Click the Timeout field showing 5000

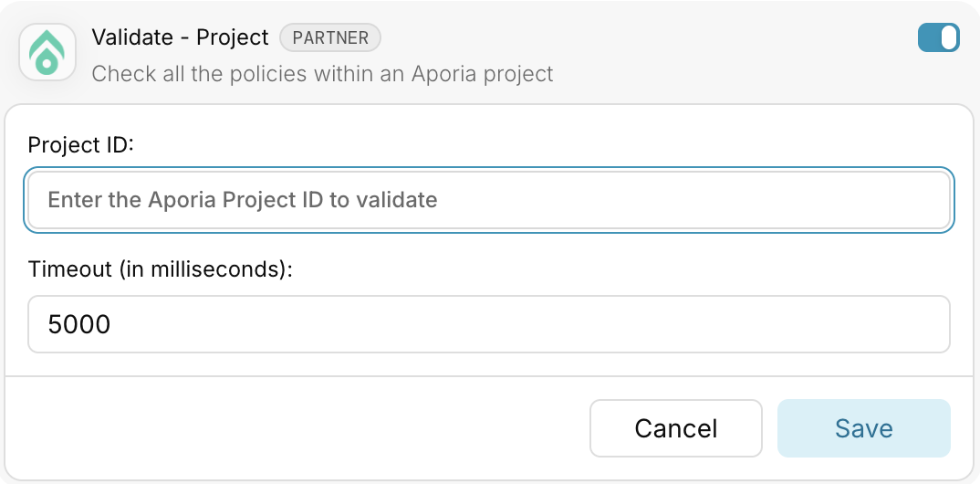489,324
